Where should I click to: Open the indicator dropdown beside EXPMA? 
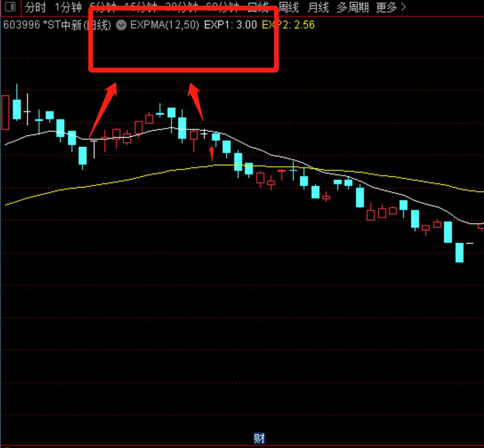[x=121, y=25]
